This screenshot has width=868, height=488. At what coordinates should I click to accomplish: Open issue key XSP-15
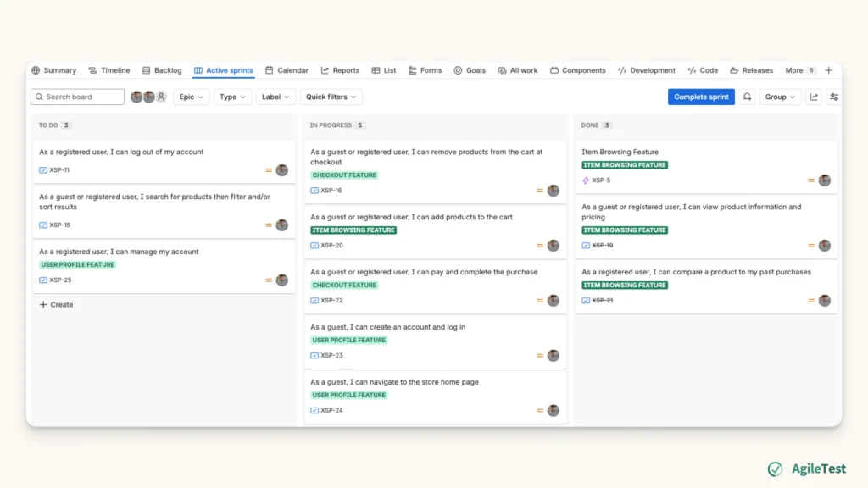(60, 225)
